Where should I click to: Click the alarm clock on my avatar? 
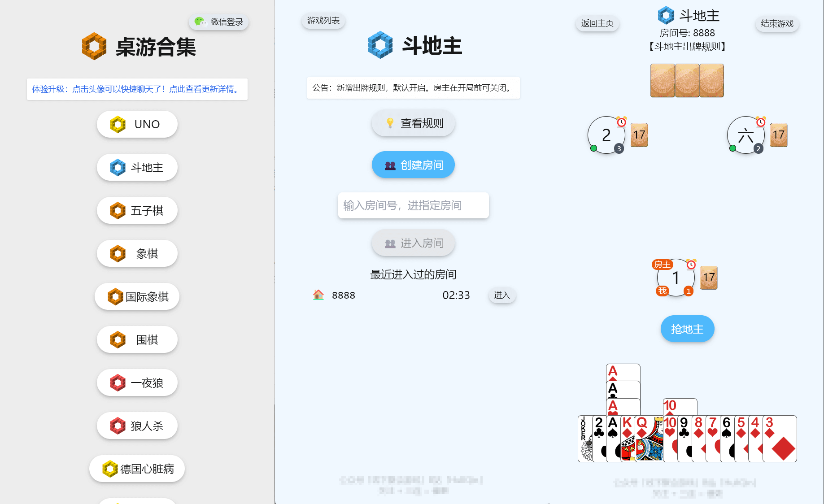pos(691,264)
